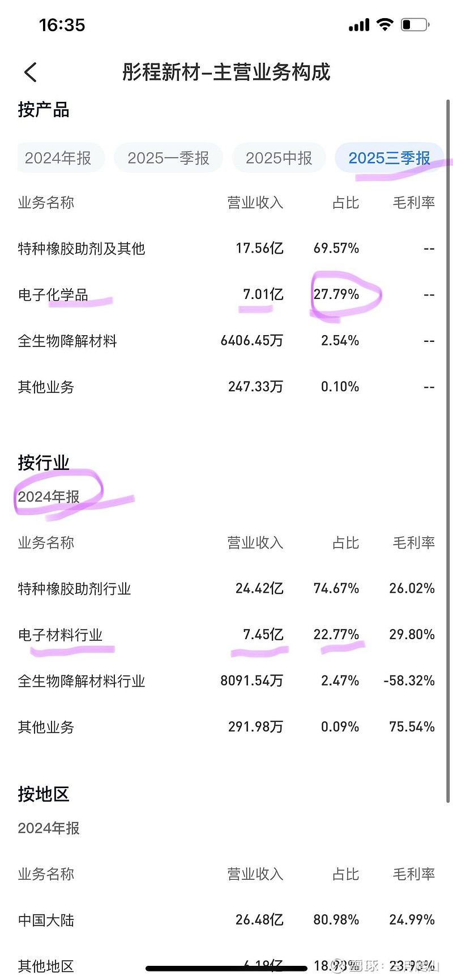Screen dimensions: 453x980
Task: Tap the battery indicator icon
Action: (415, 25)
